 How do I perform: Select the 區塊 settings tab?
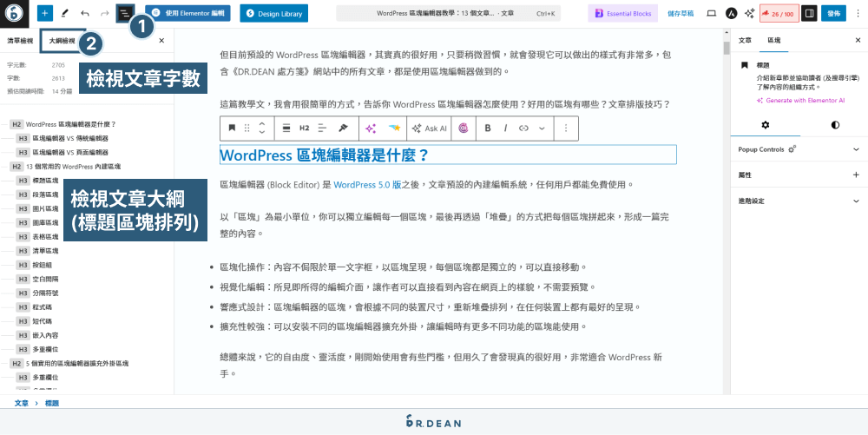(774, 41)
